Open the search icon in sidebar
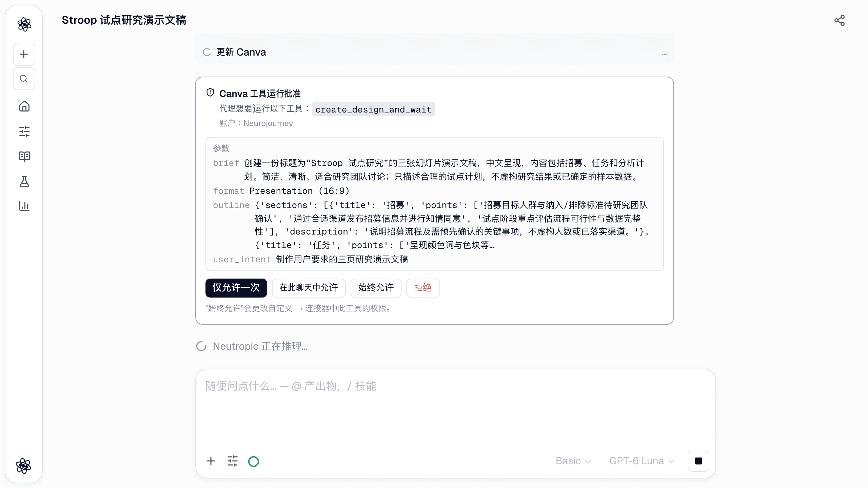This screenshot has width=868, height=488. (x=24, y=79)
